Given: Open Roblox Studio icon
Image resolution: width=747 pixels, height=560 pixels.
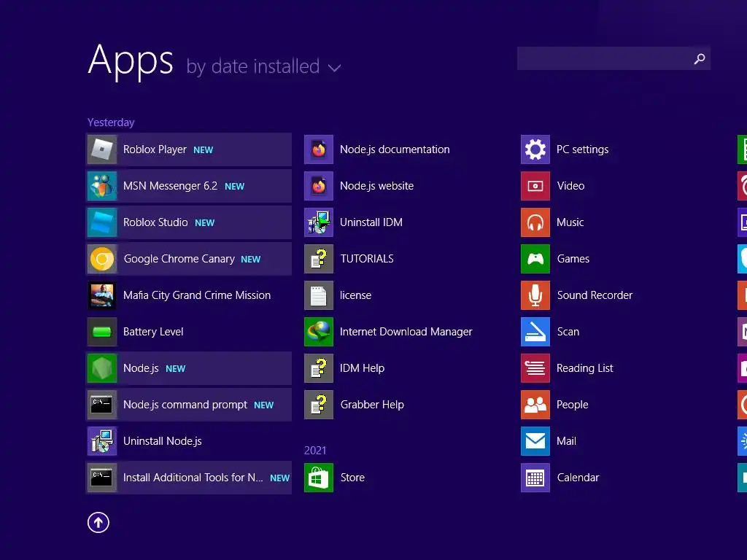Looking at the screenshot, I should (102, 222).
